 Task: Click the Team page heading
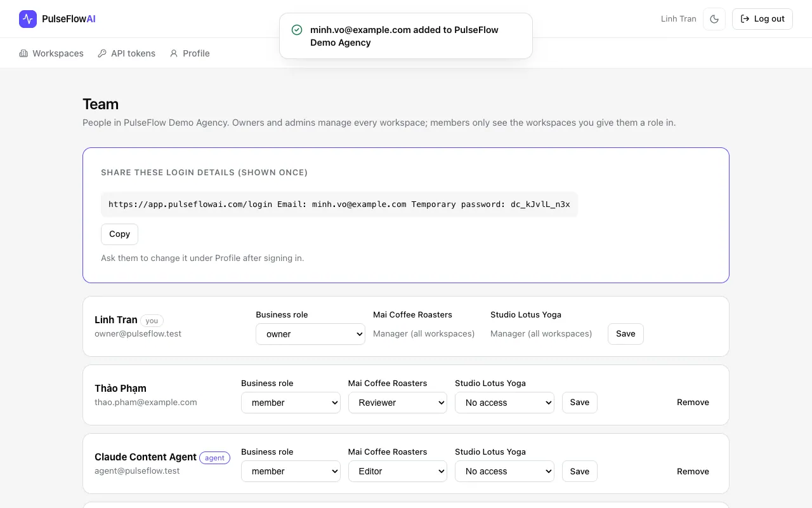click(x=101, y=104)
